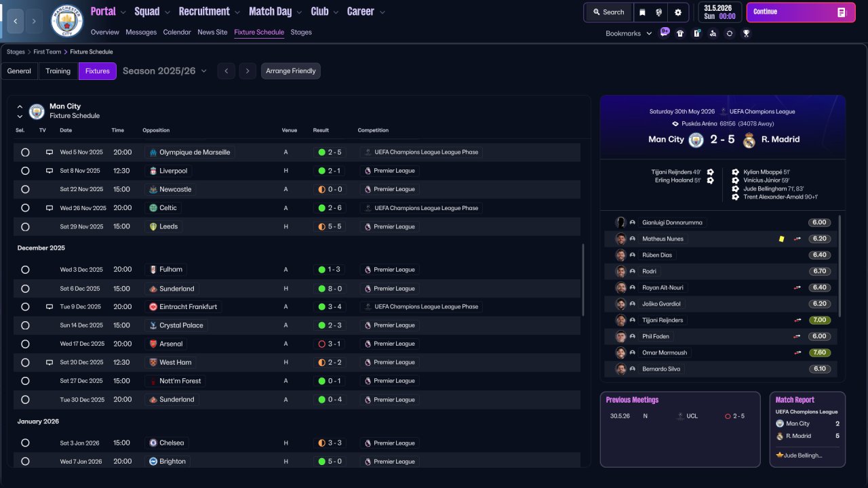Select the radio button for Brighton fixture
This screenshot has height=488, width=868.
click(25, 462)
